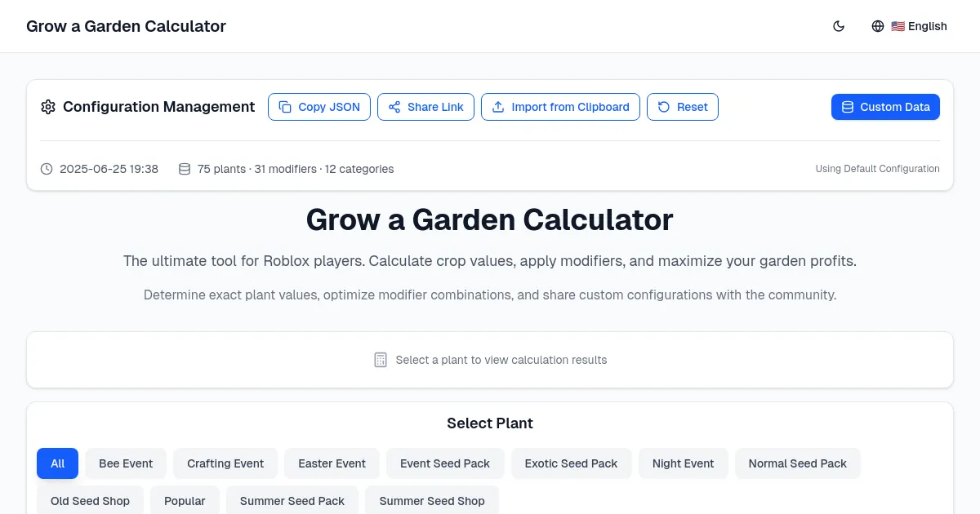Toggle the Night Event filter
Image resolution: width=980 pixels, height=514 pixels.
tap(684, 463)
